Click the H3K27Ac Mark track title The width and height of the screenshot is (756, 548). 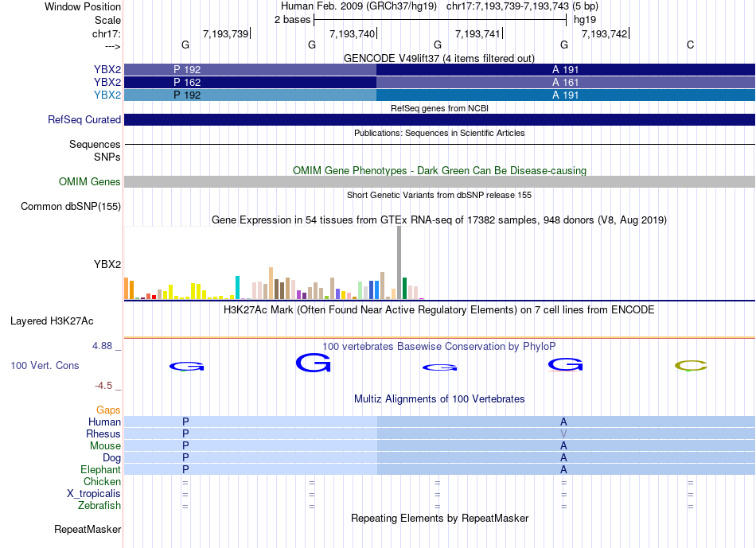pos(438,309)
